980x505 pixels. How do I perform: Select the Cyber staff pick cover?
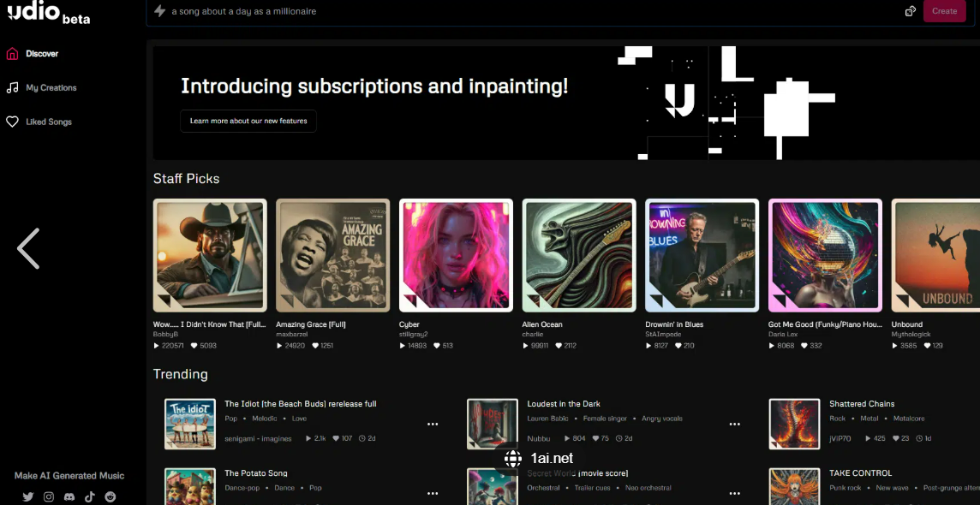(457, 255)
